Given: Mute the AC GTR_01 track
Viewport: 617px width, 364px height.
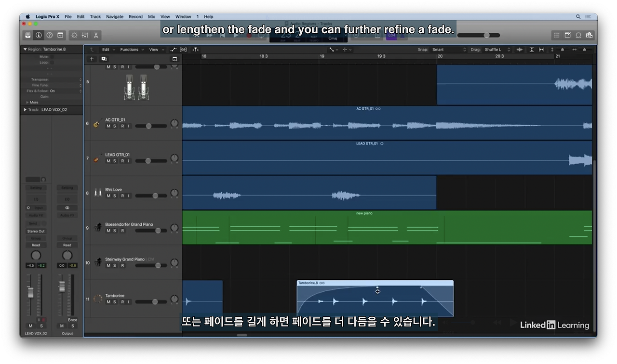Looking at the screenshot, I should (108, 126).
